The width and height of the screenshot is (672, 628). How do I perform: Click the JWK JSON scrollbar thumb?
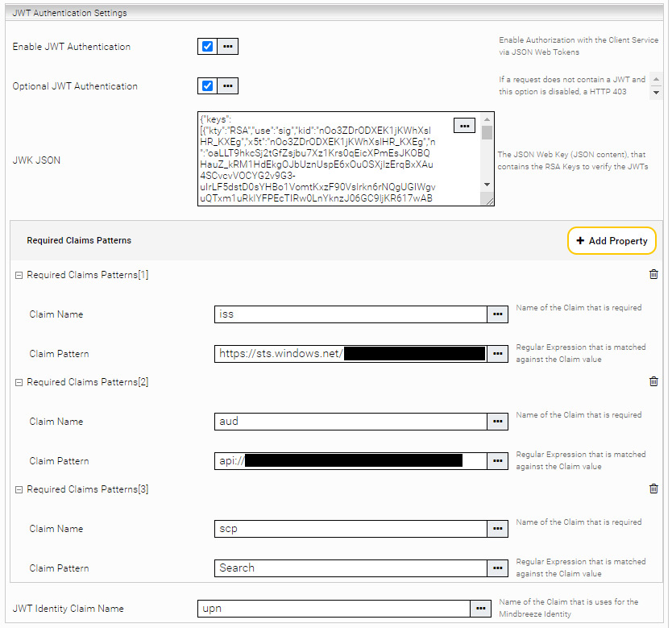[x=487, y=132]
